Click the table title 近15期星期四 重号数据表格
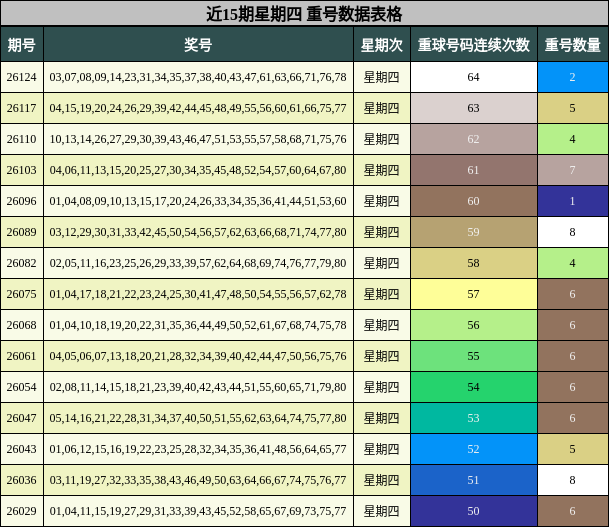The image size is (609, 527). [304, 14]
